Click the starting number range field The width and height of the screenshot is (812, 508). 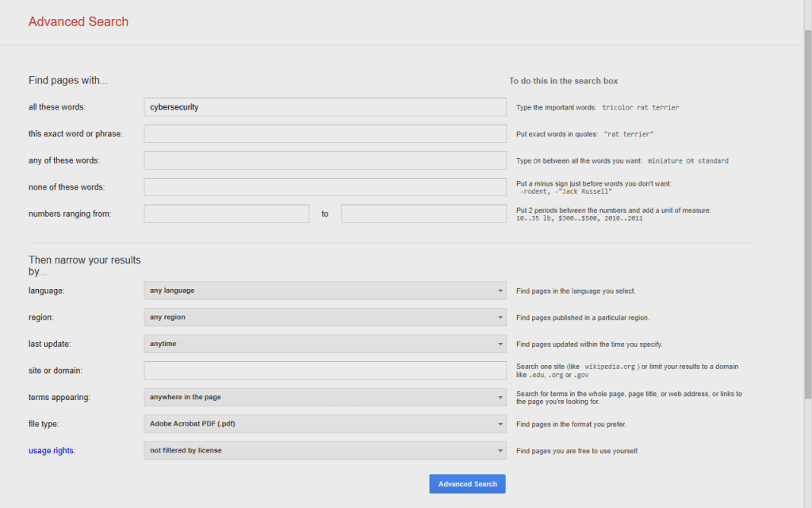226,214
